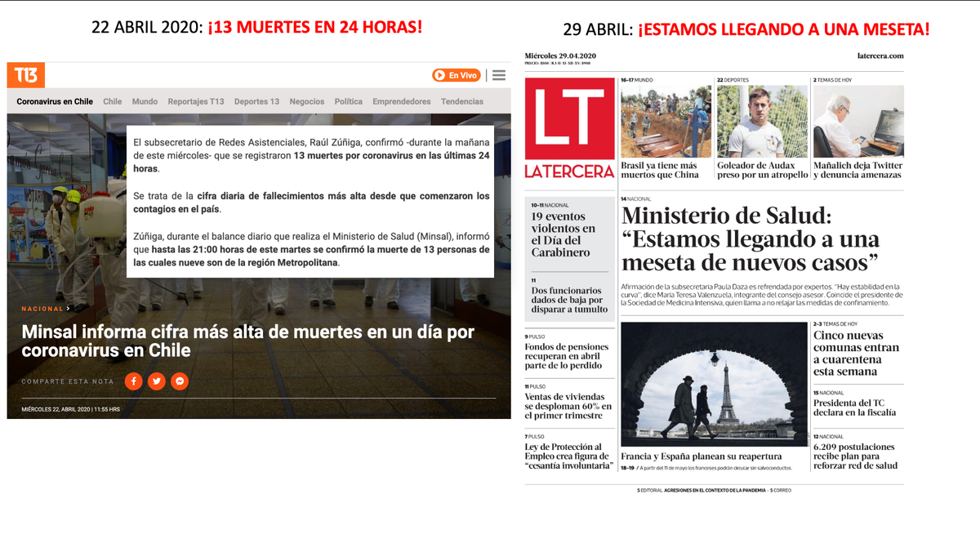This screenshot has width=980, height=552.
Task: Click the NACIONAL category label
Action: (x=42, y=309)
